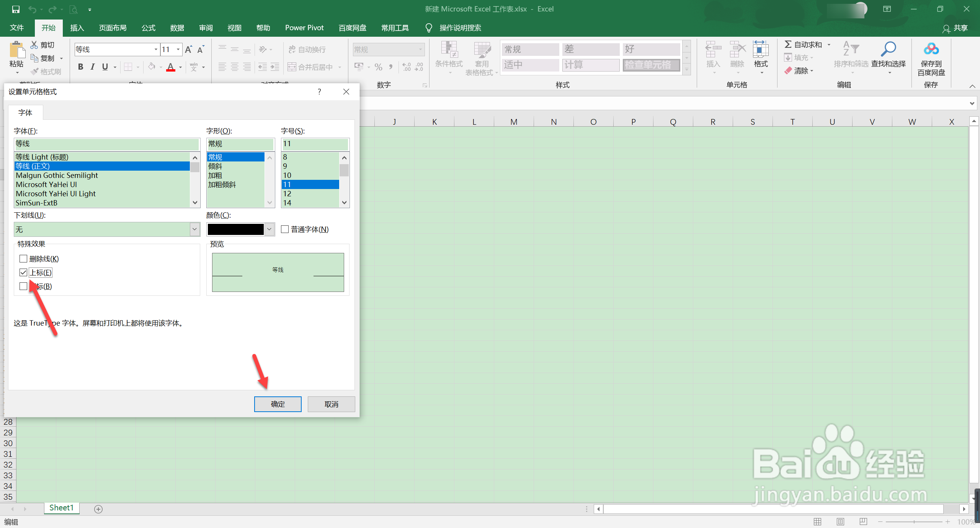Screen dimensions: 980x528
Task: Expand the ribbon font size dropdown
Action: pos(178,49)
